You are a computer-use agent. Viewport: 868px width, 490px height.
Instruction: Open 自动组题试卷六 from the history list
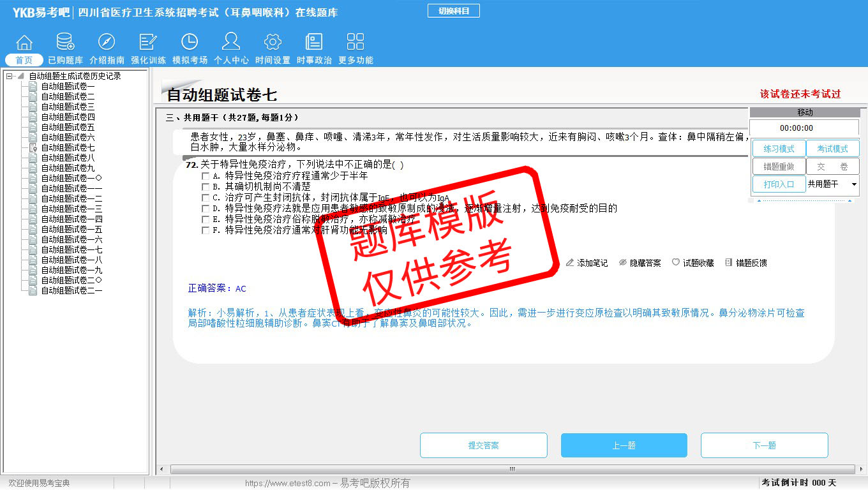(68, 137)
